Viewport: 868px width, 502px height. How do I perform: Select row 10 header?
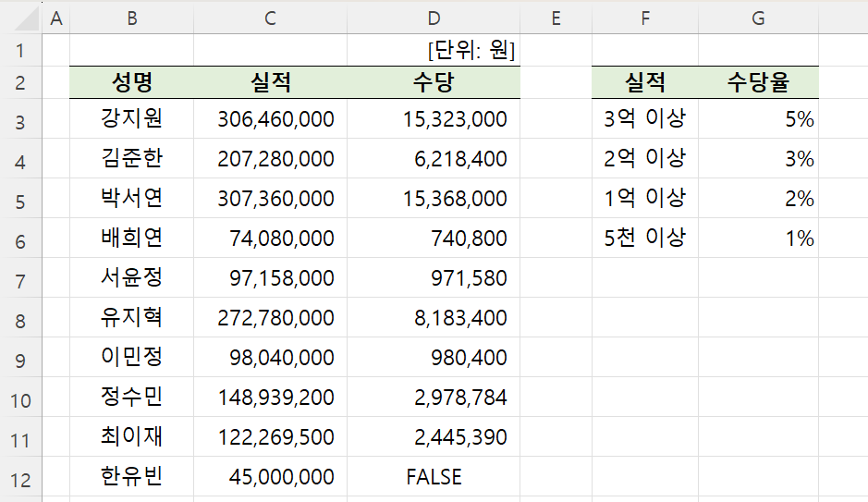(x=21, y=398)
